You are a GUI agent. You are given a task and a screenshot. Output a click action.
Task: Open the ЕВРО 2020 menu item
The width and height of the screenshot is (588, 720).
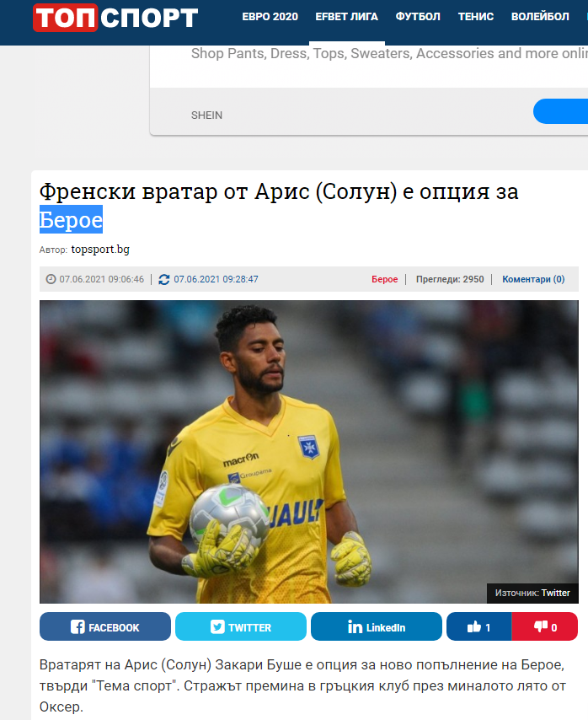(x=270, y=17)
